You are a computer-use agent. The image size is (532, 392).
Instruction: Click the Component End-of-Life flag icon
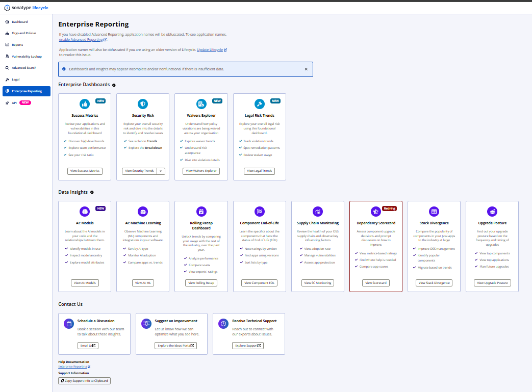pos(260,212)
